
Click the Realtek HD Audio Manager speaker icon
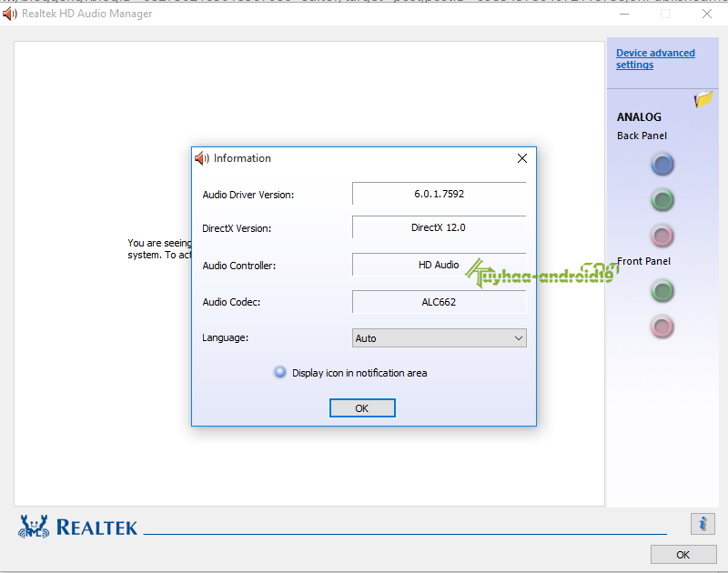coord(9,14)
